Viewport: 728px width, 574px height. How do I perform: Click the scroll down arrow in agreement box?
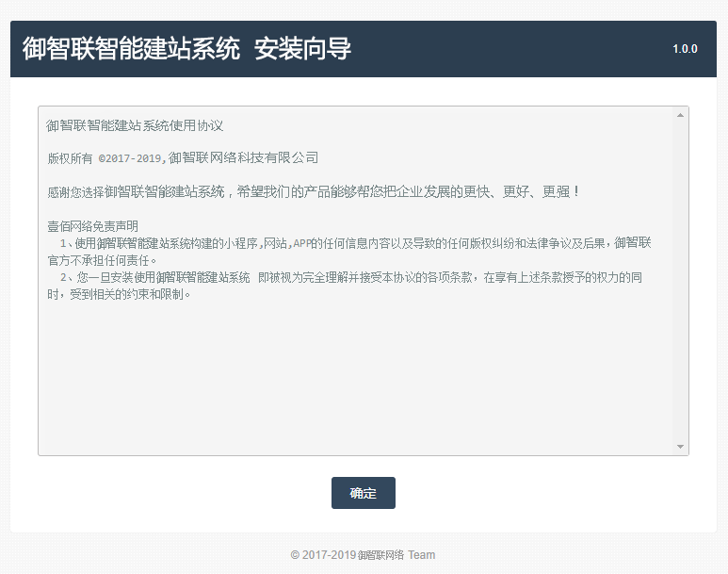680,447
